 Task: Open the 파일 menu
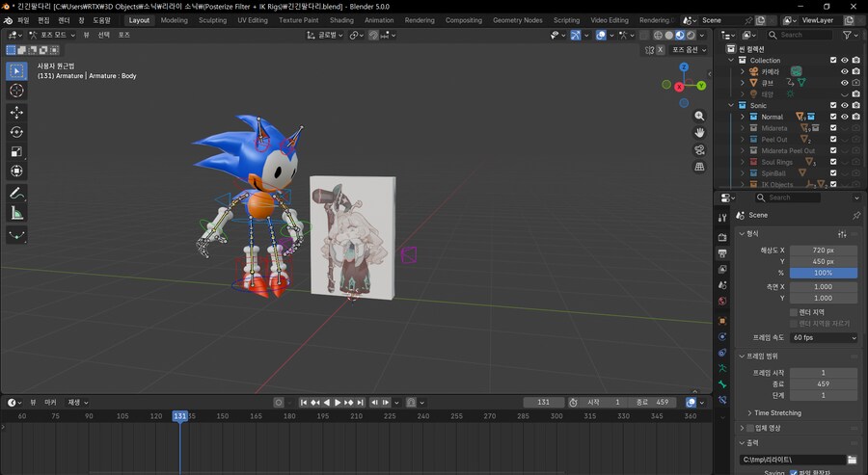pyautogui.click(x=23, y=19)
